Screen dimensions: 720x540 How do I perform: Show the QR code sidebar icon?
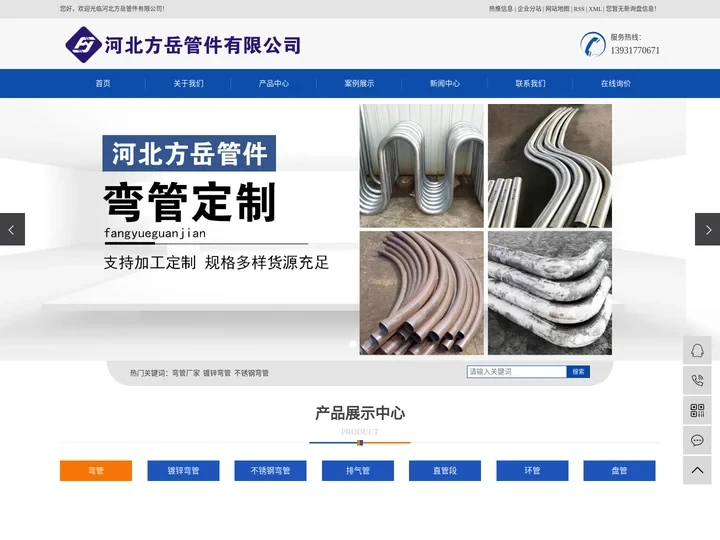(697, 411)
